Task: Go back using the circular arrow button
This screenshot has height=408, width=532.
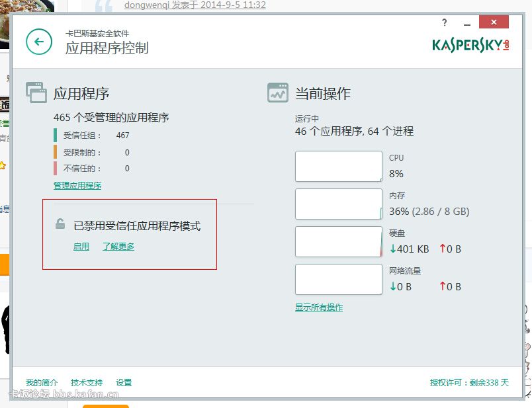Action: coord(39,42)
